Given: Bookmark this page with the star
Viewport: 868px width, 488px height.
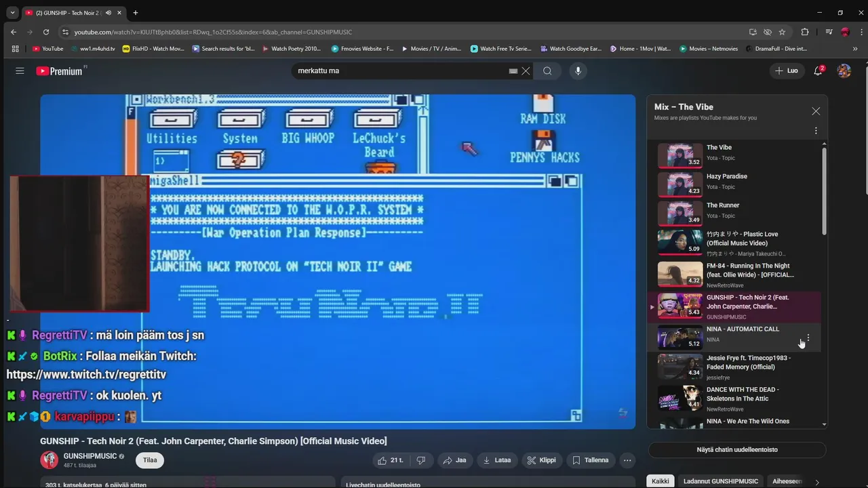Looking at the screenshot, I should coord(782,32).
